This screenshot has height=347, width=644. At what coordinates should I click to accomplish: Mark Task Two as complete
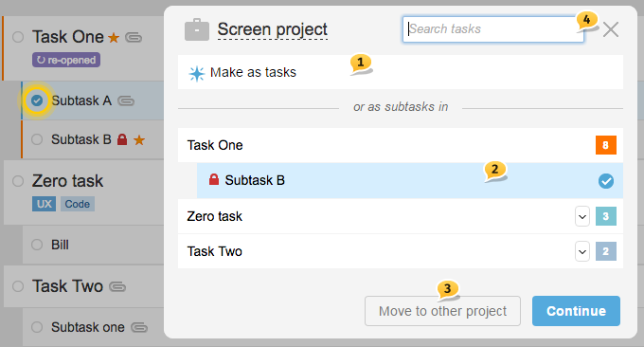pyautogui.click(x=18, y=286)
